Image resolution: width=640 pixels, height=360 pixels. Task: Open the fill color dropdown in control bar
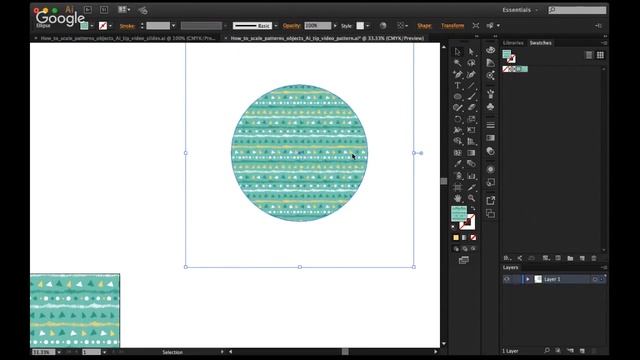click(92, 26)
